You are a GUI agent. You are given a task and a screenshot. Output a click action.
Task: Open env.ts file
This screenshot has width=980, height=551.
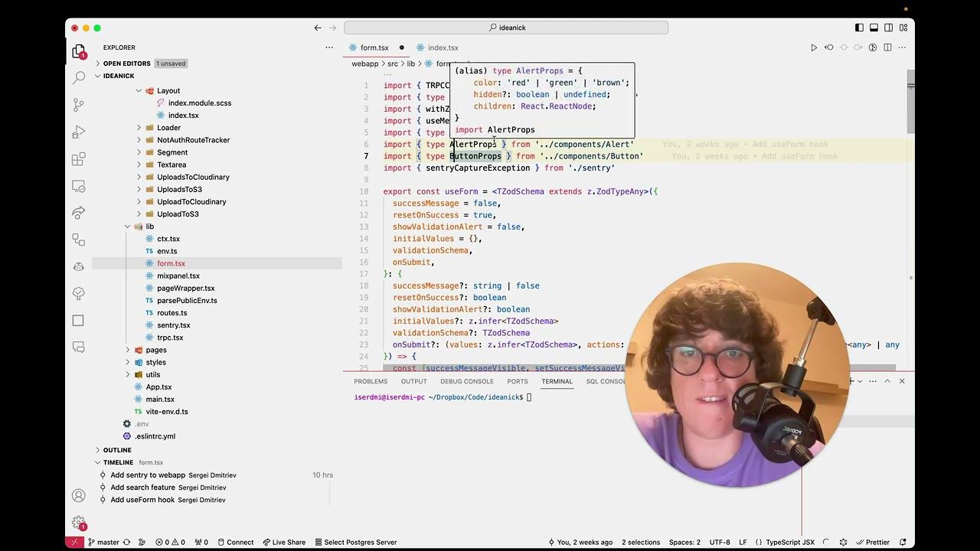point(217,251)
